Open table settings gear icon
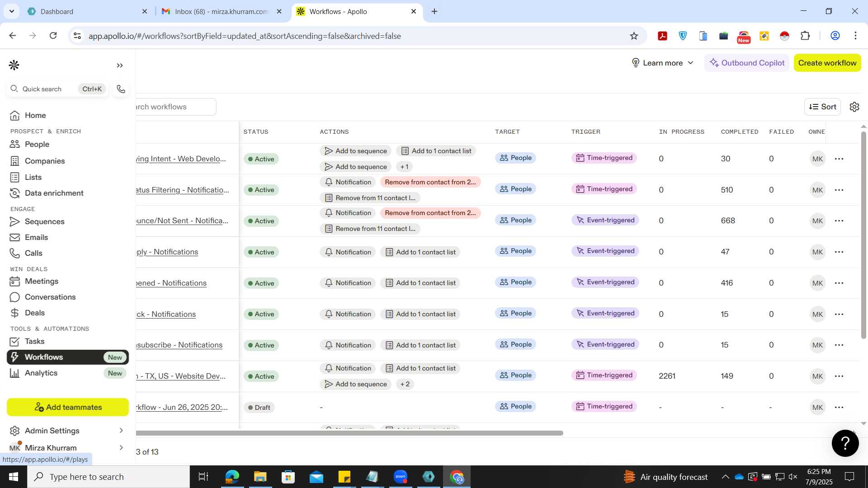 tap(854, 107)
